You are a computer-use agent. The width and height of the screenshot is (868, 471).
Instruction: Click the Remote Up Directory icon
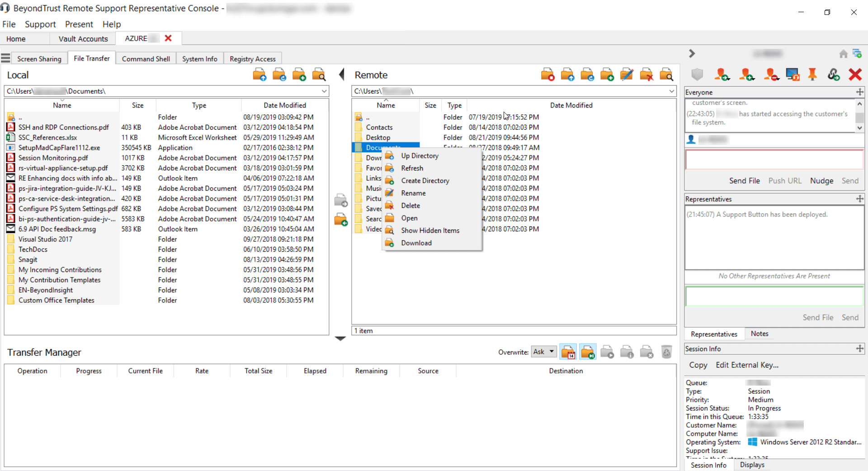[x=568, y=75]
